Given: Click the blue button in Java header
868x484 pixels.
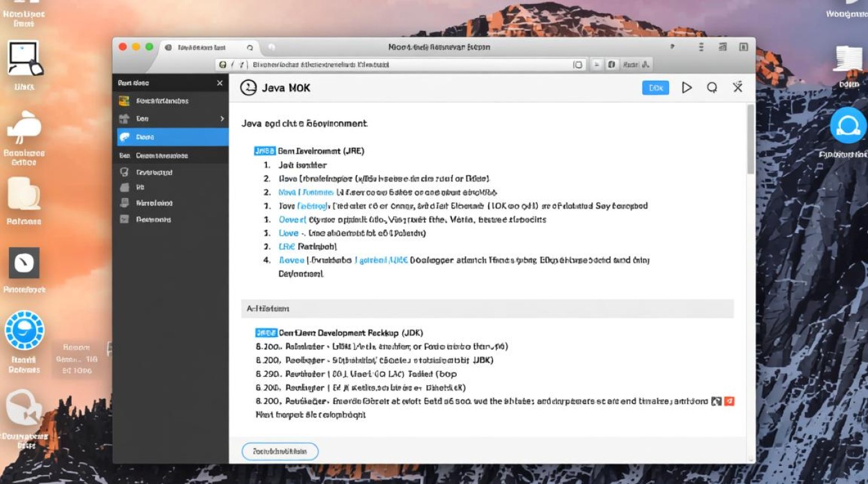Looking at the screenshot, I should coord(656,88).
